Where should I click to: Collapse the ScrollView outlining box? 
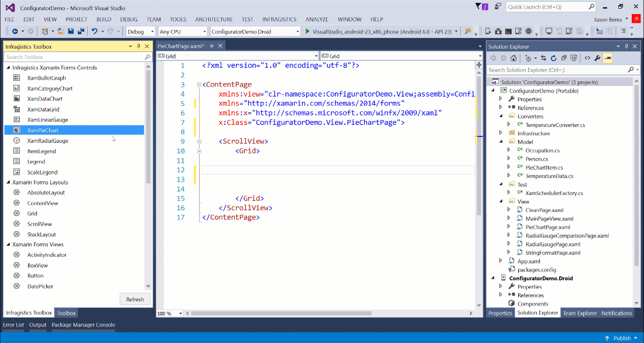199,141
